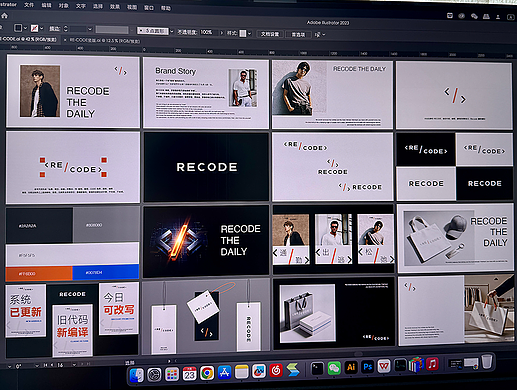Adjust the stroke weight stepper arrows
Viewport: 520px width, 390px height.
point(65,29)
